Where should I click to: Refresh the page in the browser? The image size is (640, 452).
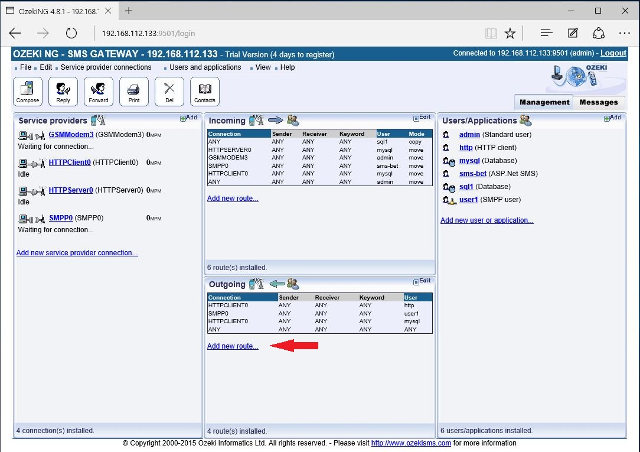71,33
